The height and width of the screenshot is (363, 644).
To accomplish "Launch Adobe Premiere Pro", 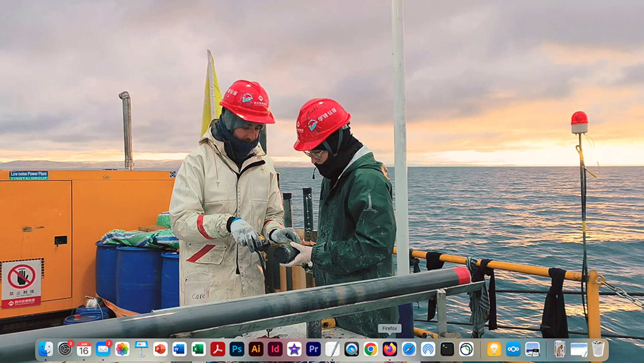I will (x=313, y=349).
